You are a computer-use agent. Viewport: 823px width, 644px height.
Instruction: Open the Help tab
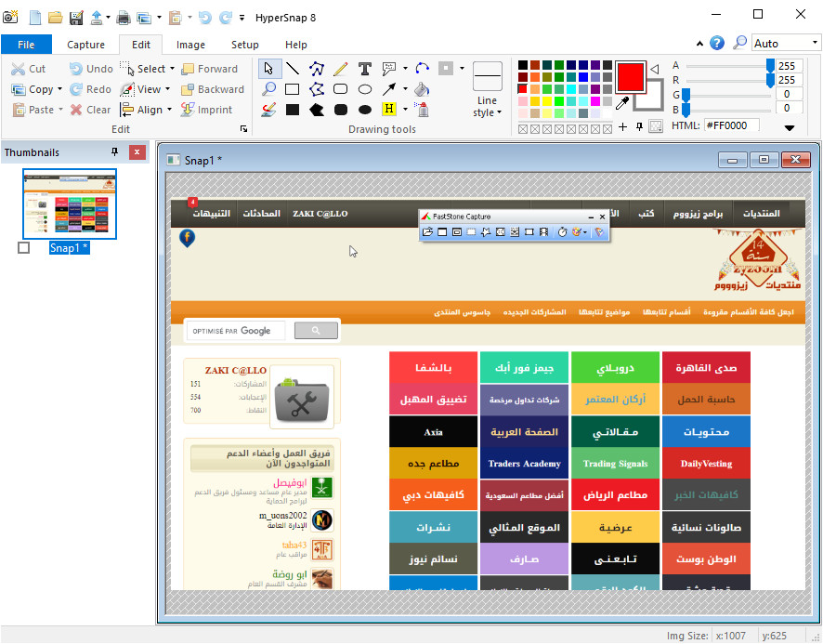point(296,45)
